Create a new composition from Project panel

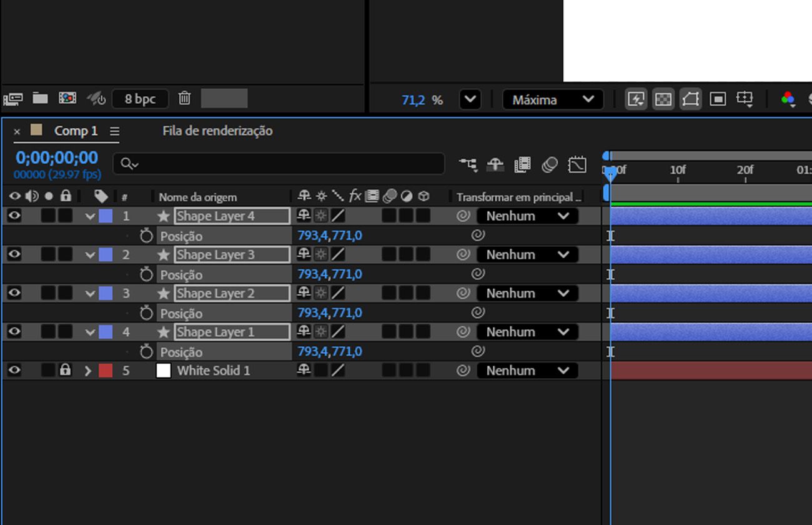coord(67,97)
